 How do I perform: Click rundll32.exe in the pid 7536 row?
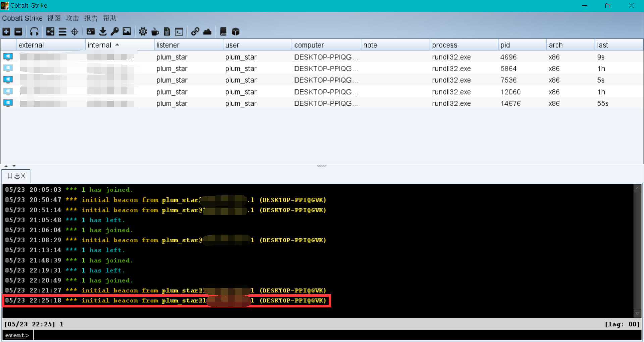pyautogui.click(x=451, y=80)
